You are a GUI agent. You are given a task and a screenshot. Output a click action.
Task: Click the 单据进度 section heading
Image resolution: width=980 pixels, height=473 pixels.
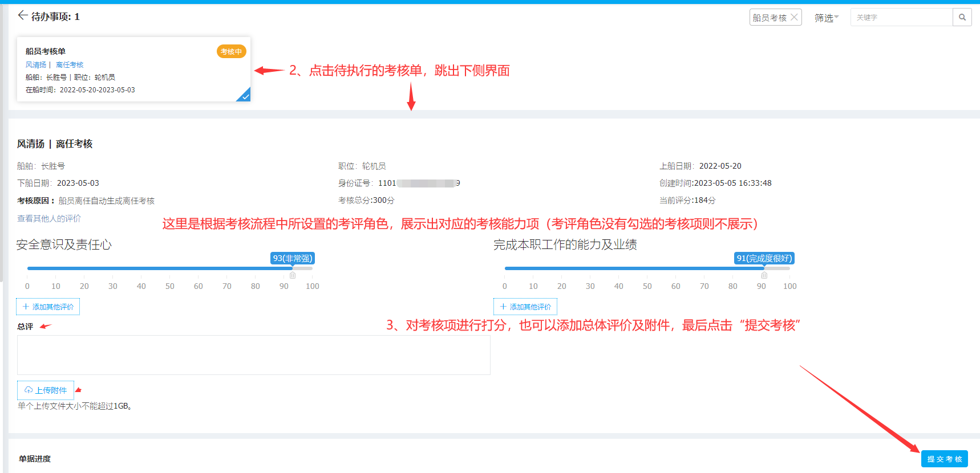(x=35, y=459)
